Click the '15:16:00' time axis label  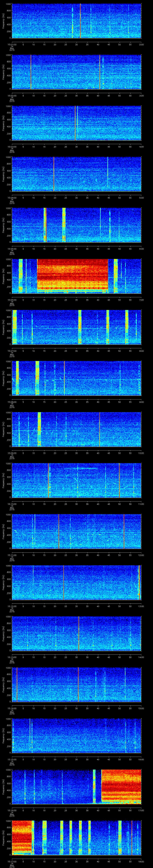[x=12, y=810]
